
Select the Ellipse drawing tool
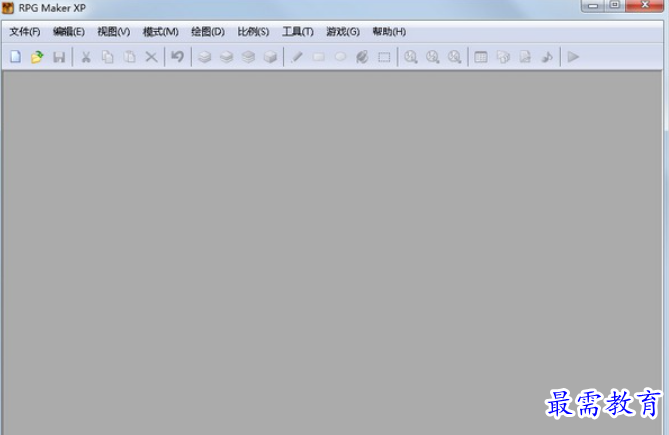(340, 57)
